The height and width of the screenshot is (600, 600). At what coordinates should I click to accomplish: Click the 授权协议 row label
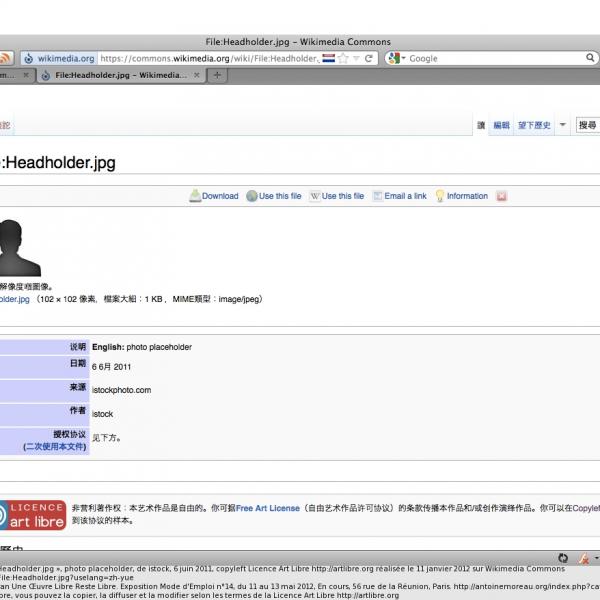coord(69,434)
